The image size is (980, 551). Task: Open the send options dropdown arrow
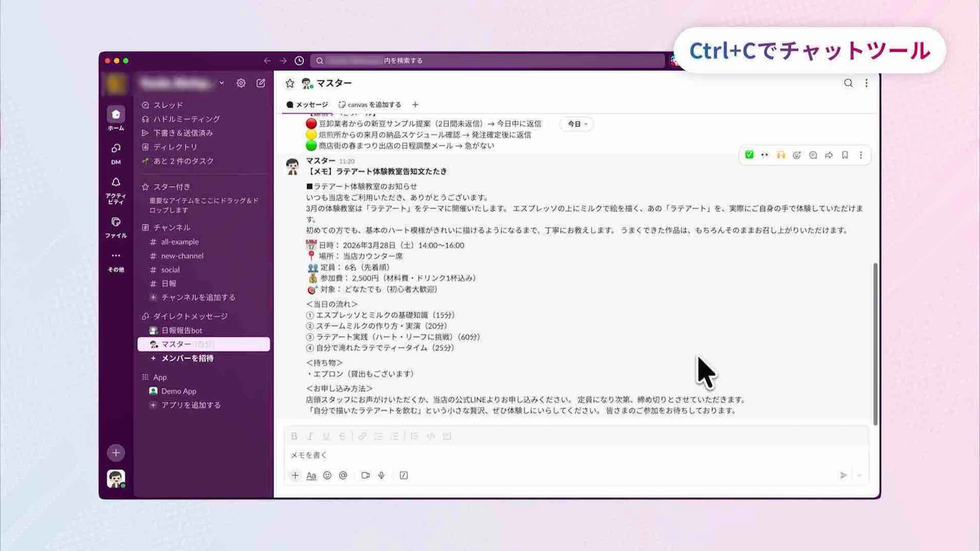tap(859, 475)
